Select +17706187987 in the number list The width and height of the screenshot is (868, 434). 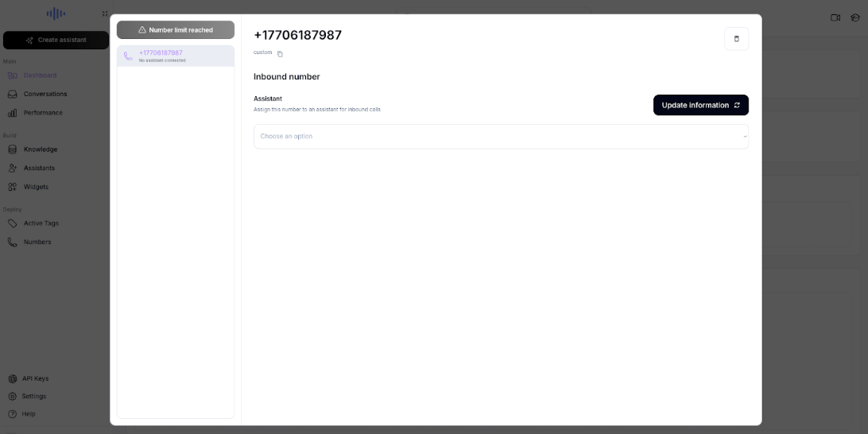[x=176, y=56]
